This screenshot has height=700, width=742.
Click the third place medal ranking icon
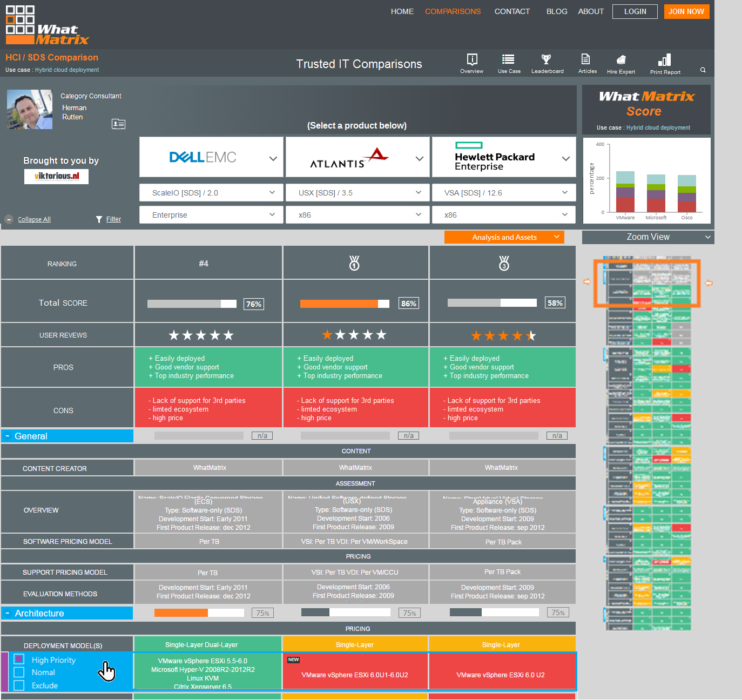pyautogui.click(x=504, y=263)
